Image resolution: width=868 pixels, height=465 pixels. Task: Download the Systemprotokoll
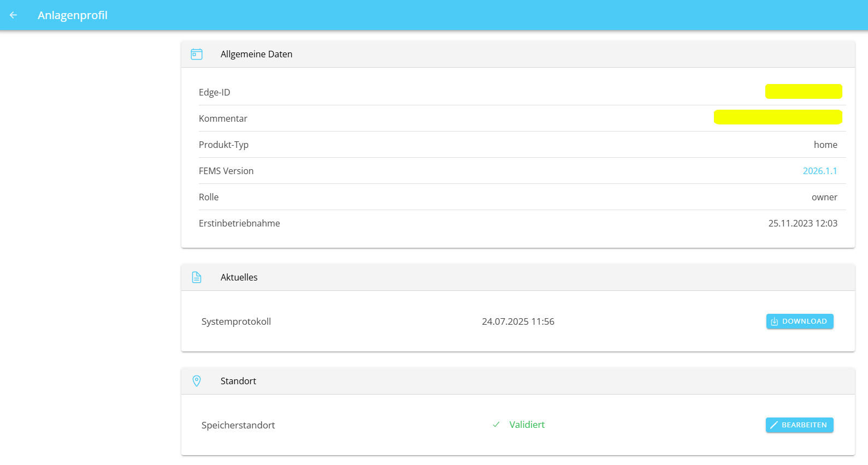(800, 321)
